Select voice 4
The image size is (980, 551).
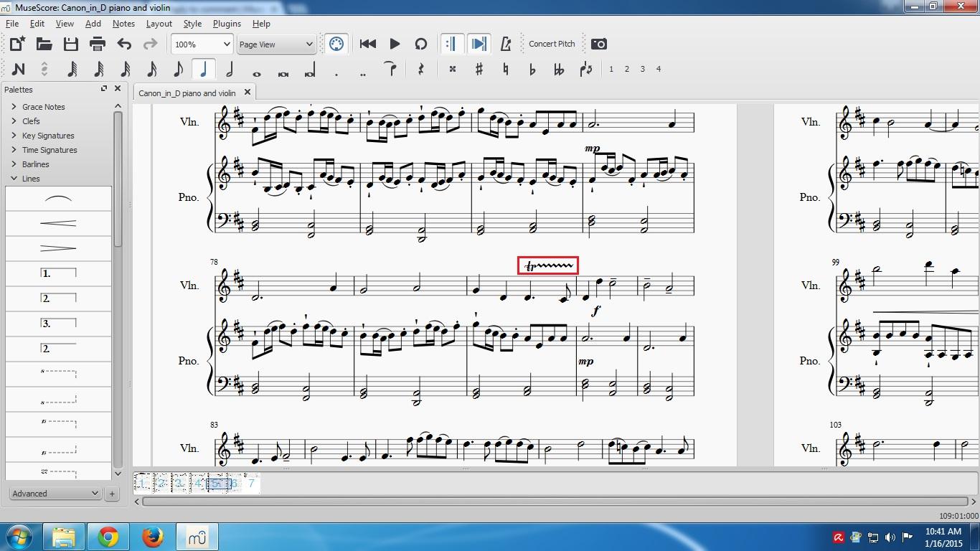click(659, 70)
